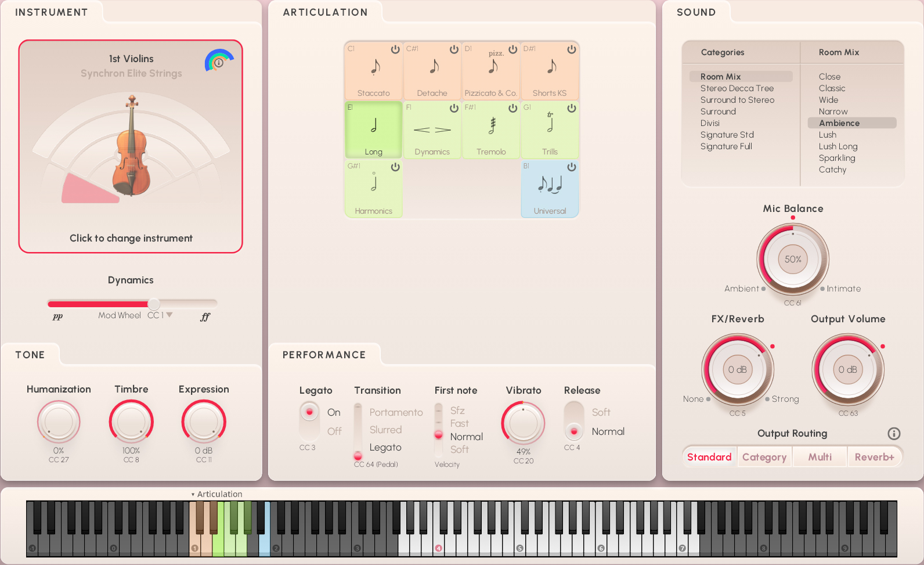924x565 pixels.
Task: Toggle power icon on Pizzicato & Co. cell
Action: pos(512,49)
